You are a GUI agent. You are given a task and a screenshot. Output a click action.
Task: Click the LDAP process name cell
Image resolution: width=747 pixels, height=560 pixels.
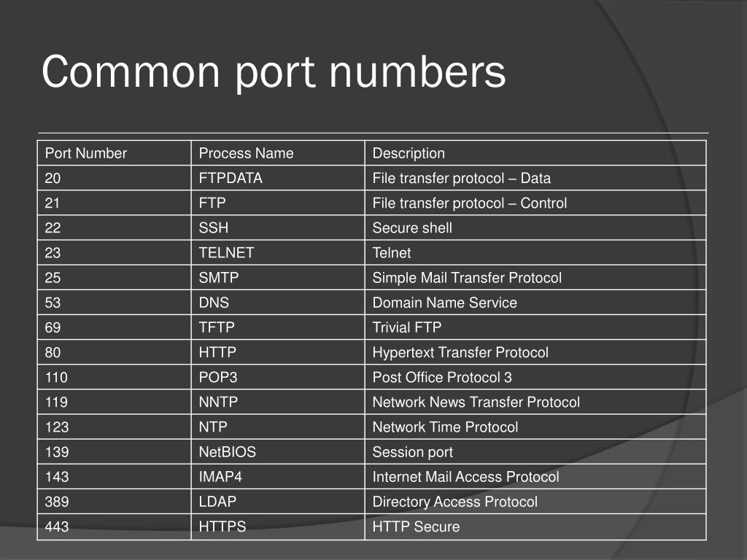(278, 502)
